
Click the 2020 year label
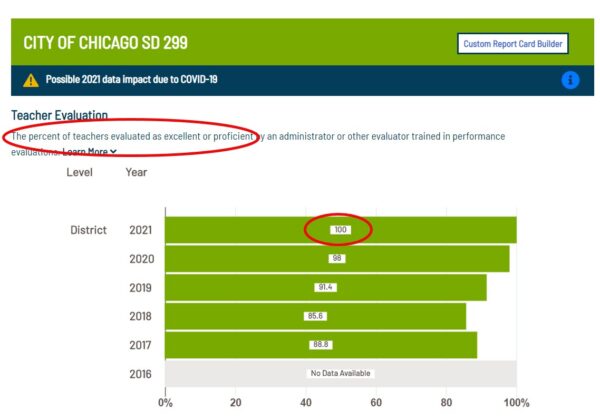[142, 259]
